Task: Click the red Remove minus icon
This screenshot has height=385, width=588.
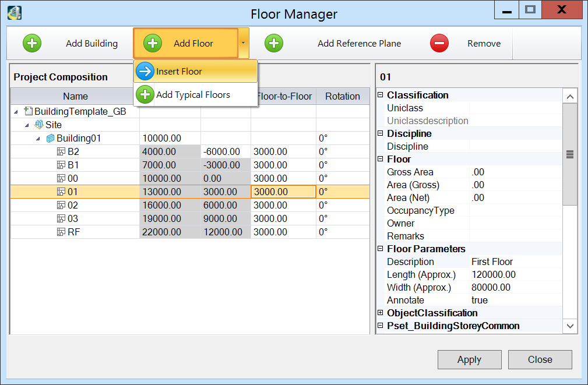Action: point(439,43)
